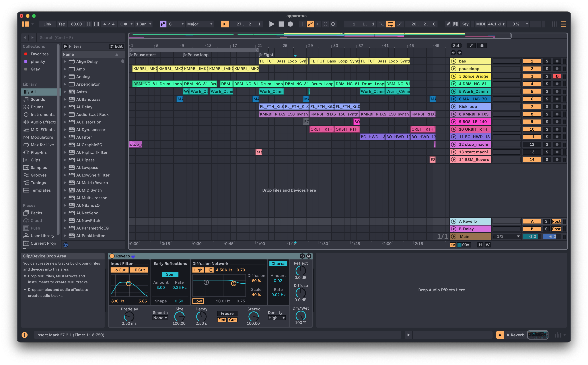This screenshot has height=365, width=588.
Task: Solo the 3 Splice Bridge track
Action: pos(547,76)
